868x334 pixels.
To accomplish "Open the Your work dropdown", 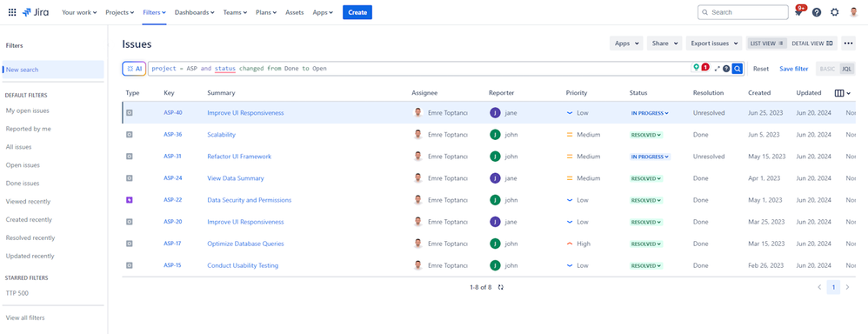I will [79, 12].
